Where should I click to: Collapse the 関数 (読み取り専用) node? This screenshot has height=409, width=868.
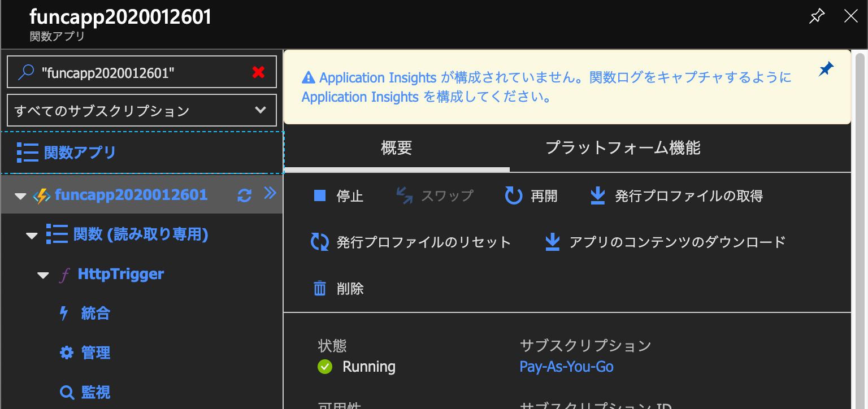coord(32,235)
